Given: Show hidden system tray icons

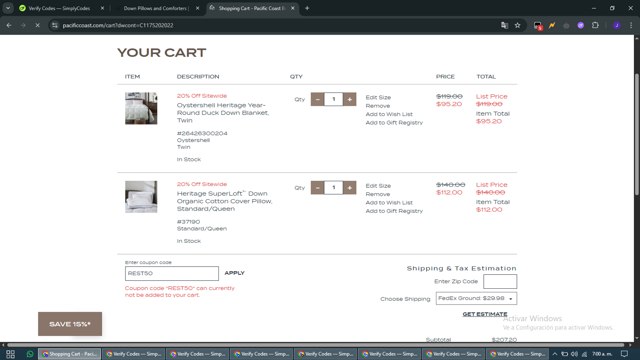Looking at the screenshot, I should pos(555,354).
